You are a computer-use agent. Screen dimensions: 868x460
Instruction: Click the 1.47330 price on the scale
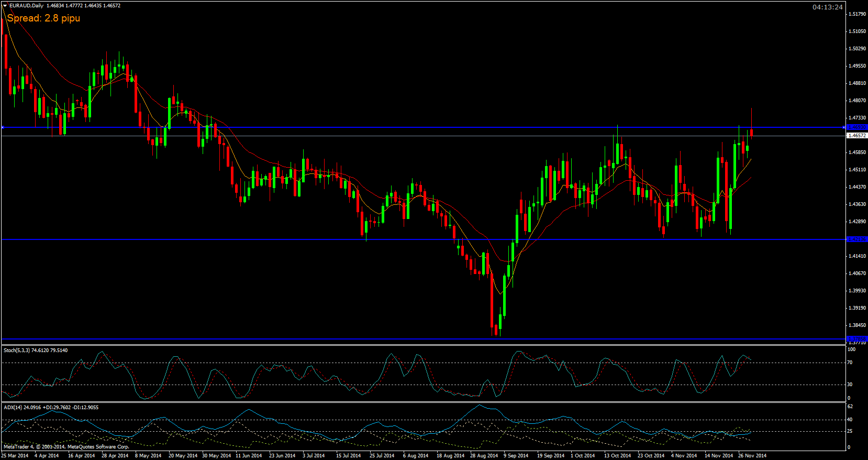857,118
